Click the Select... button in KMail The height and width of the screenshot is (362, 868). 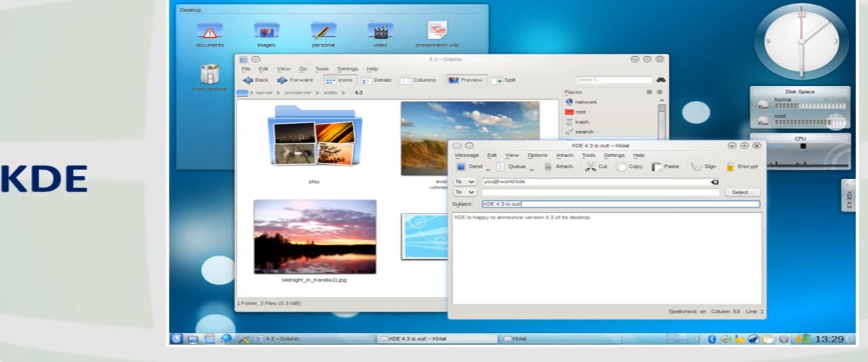click(742, 192)
